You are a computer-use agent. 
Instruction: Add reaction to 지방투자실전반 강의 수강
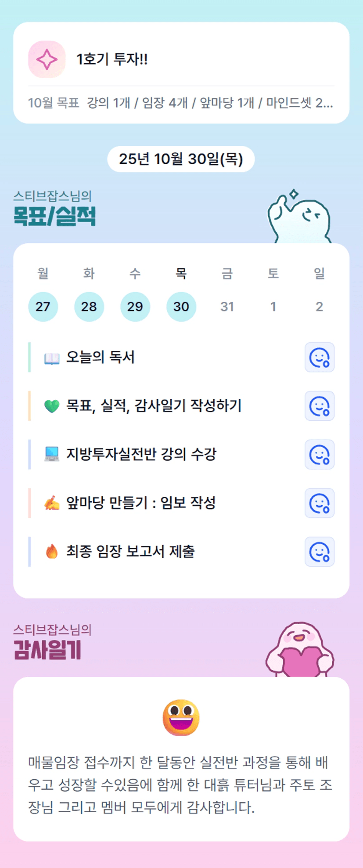319,455
